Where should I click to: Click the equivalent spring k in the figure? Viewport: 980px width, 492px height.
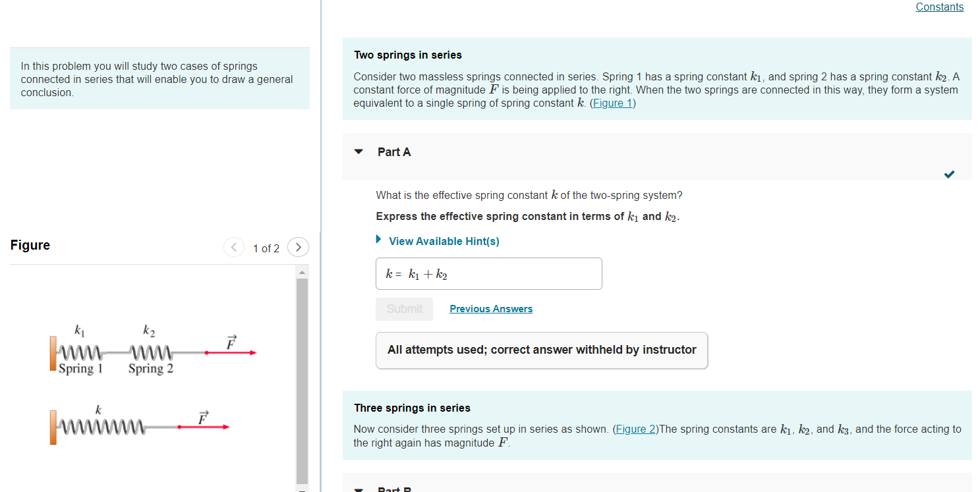click(102, 427)
